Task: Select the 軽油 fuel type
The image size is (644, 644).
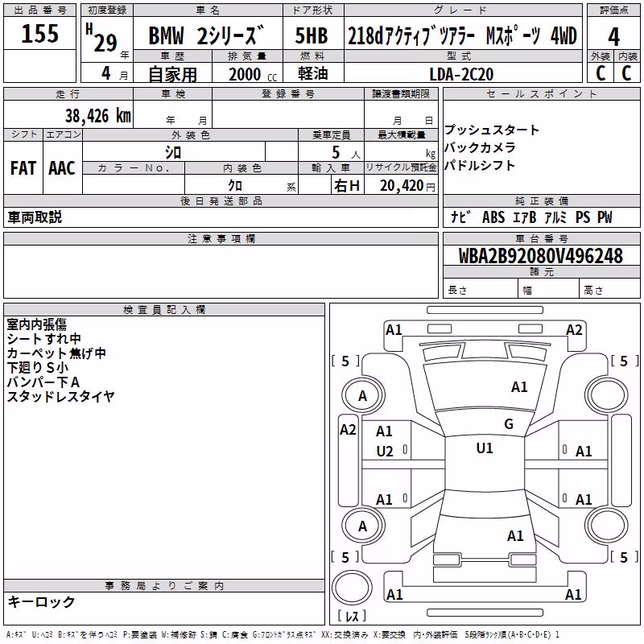Action: (313, 73)
